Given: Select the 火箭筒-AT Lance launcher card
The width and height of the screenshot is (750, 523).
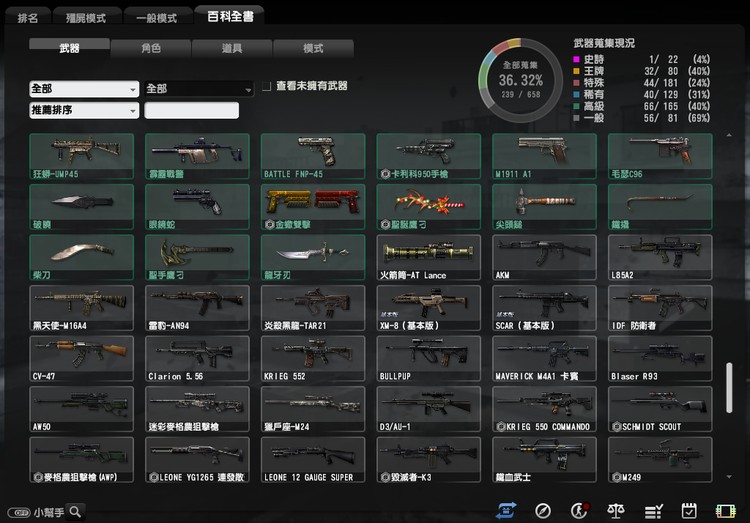Looking at the screenshot, I should (x=429, y=257).
